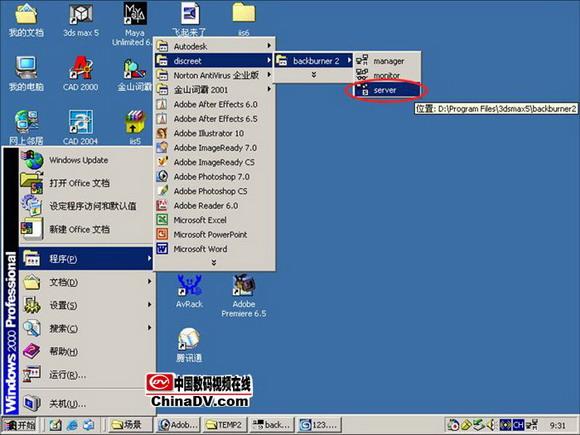Launch Adobe Photoshop 7.0

click(x=214, y=176)
